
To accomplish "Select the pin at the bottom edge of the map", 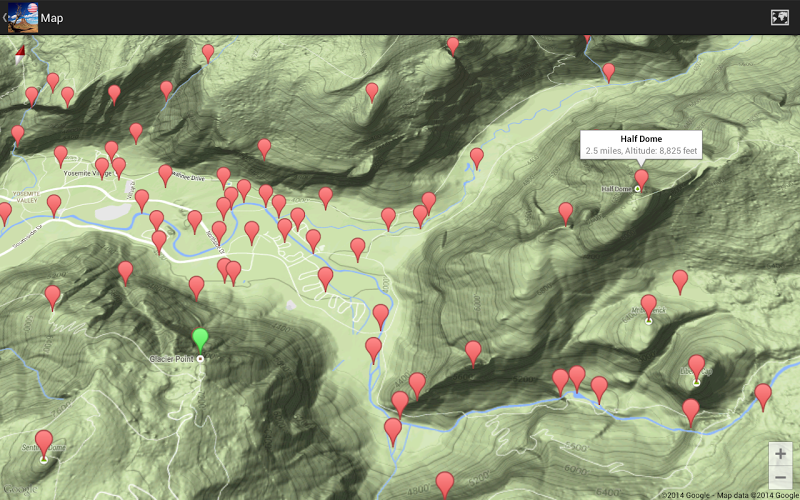I will pyautogui.click(x=445, y=485).
